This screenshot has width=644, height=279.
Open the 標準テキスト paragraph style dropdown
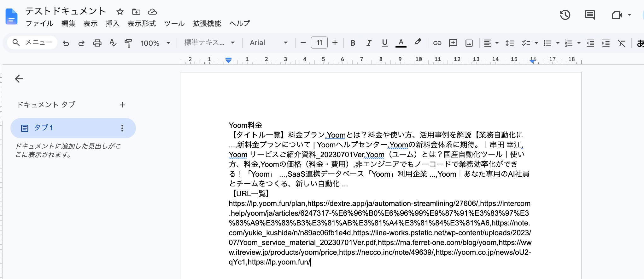pos(210,43)
